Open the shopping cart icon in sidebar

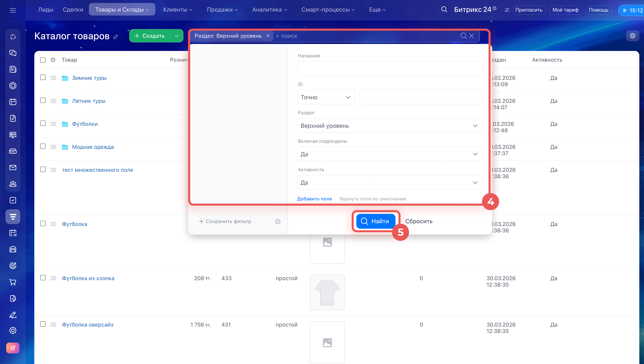(13, 282)
